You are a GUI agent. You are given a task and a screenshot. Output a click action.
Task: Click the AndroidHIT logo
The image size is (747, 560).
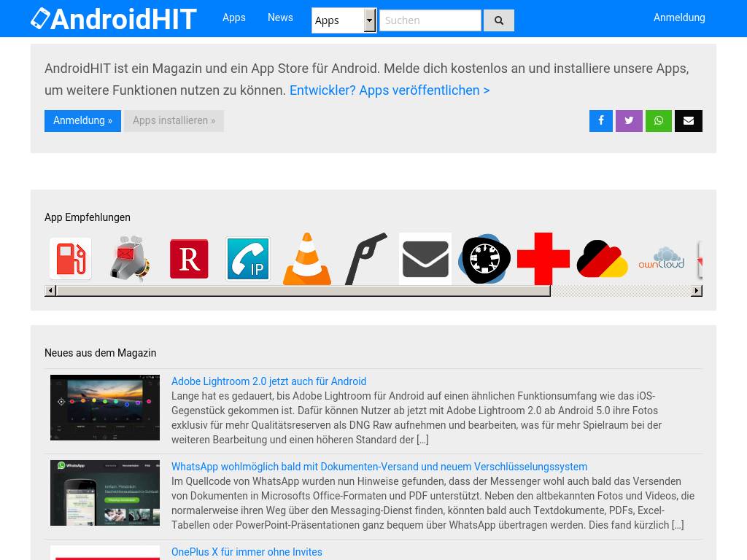pyautogui.click(x=113, y=19)
